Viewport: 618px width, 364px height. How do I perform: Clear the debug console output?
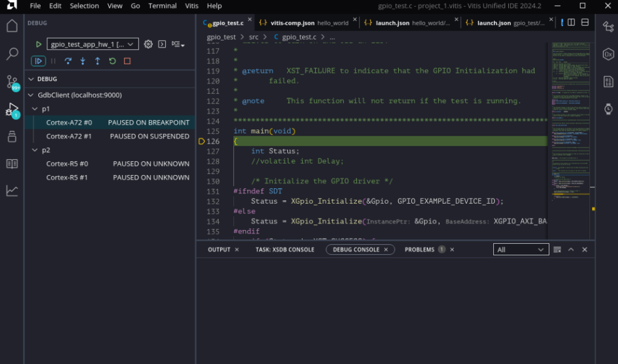coord(557,250)
